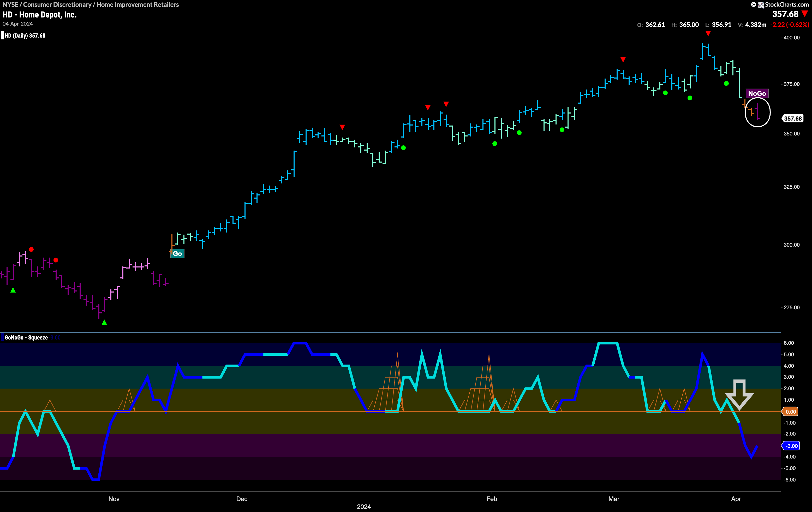Click the 2.00 oscillator axis label

(x=789, y=388)
